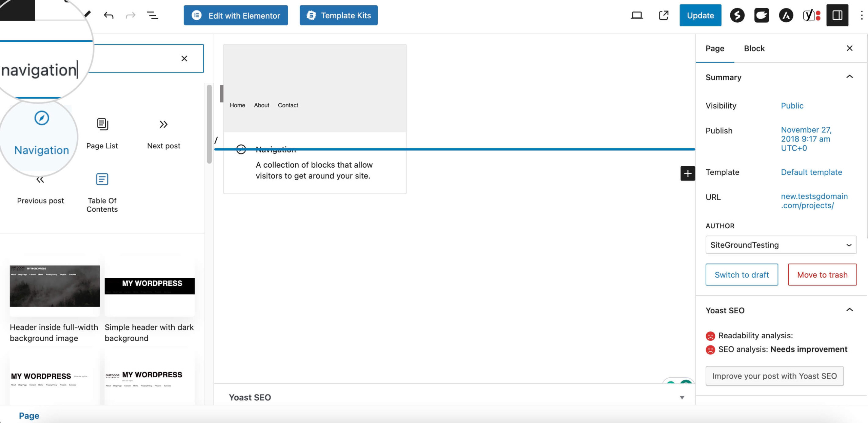Insert the Page List block

coord(102,134)
